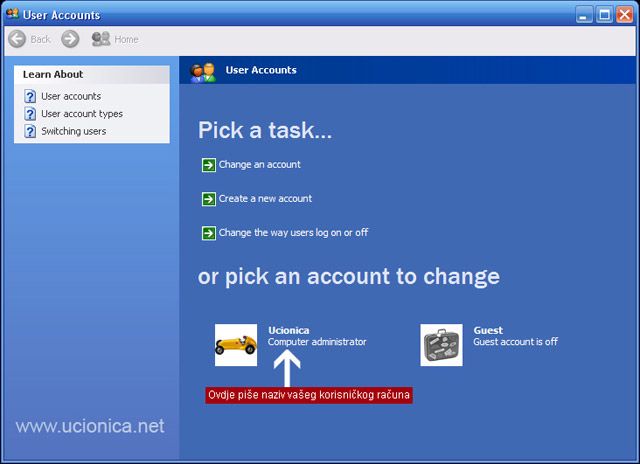Click help icon beside User account types
Screen dimensions: 640x464
[x=30, y=114]
